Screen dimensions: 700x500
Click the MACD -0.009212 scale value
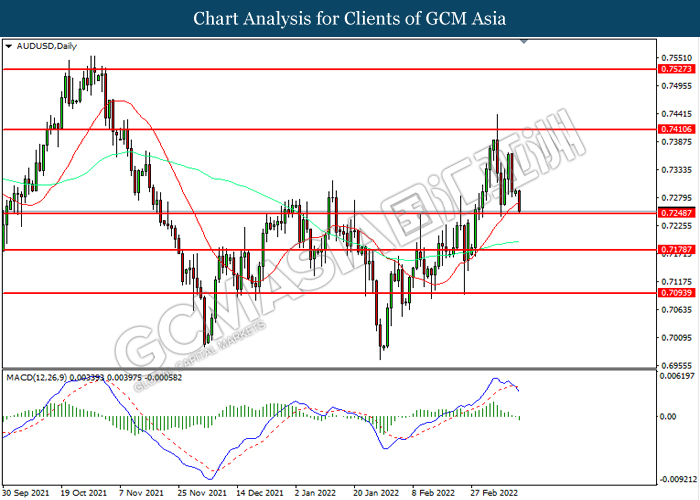pos(678,480)
